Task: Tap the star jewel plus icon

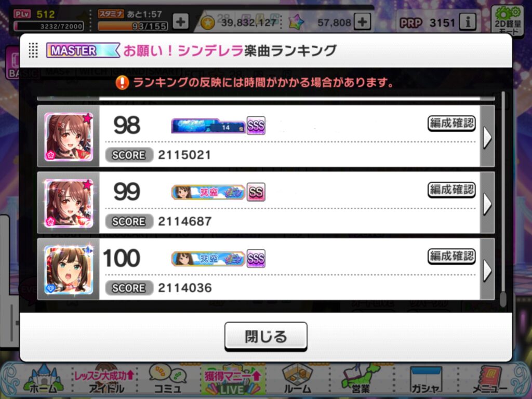Action: pos(362,22)
